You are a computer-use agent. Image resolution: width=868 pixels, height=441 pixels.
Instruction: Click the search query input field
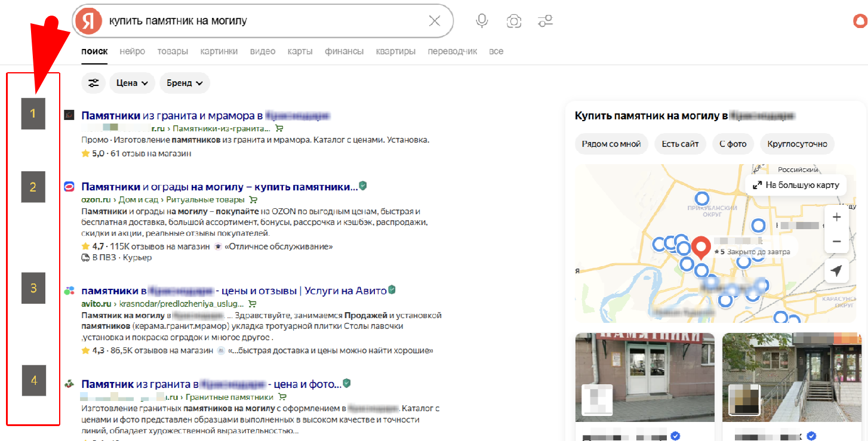point(263,21)
